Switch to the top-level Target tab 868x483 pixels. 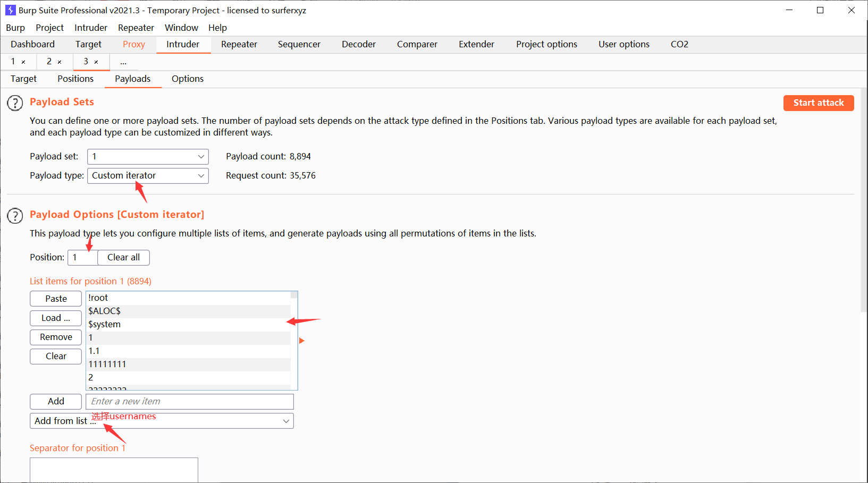pos(88,44)
